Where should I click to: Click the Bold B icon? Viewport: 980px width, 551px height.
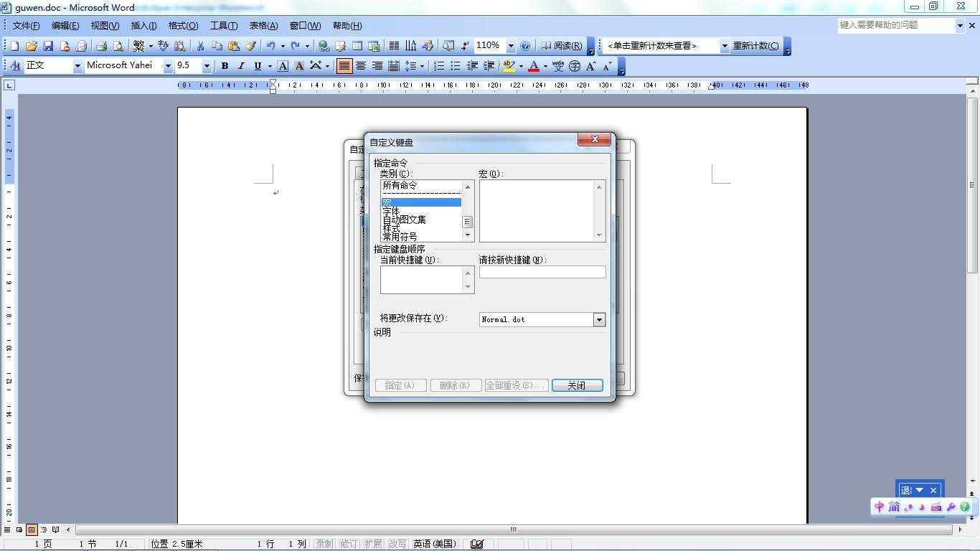point(225,66)
